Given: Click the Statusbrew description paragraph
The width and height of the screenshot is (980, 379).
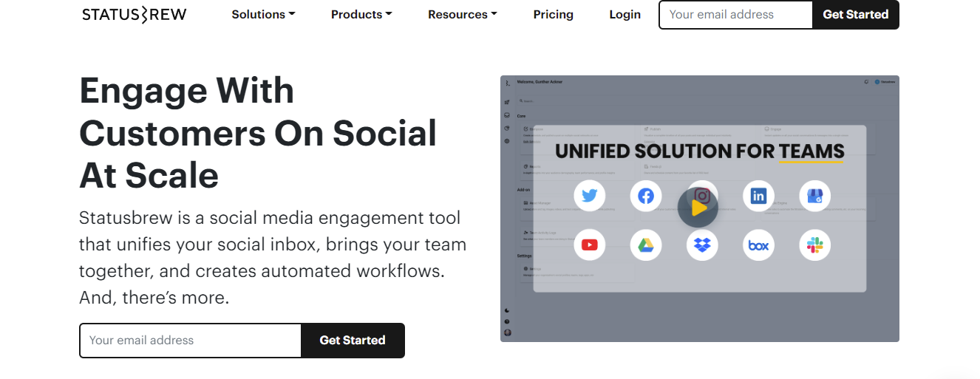Looking at the screenshot, I should point(273,258).
